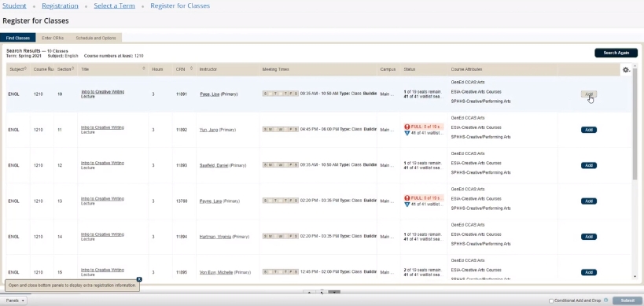Image resolution: width=644 pixels, height=306 pixels.
Task: Sort by Title column arrows
Action: pyautogui.click(x=144, y=68)
